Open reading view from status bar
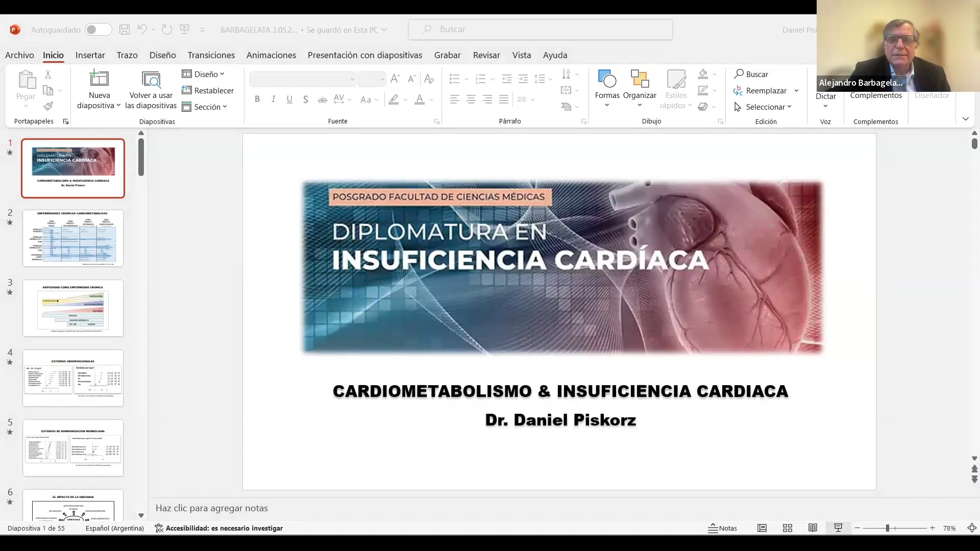Viewport: 980px width, 551px height. pos(813,528)
